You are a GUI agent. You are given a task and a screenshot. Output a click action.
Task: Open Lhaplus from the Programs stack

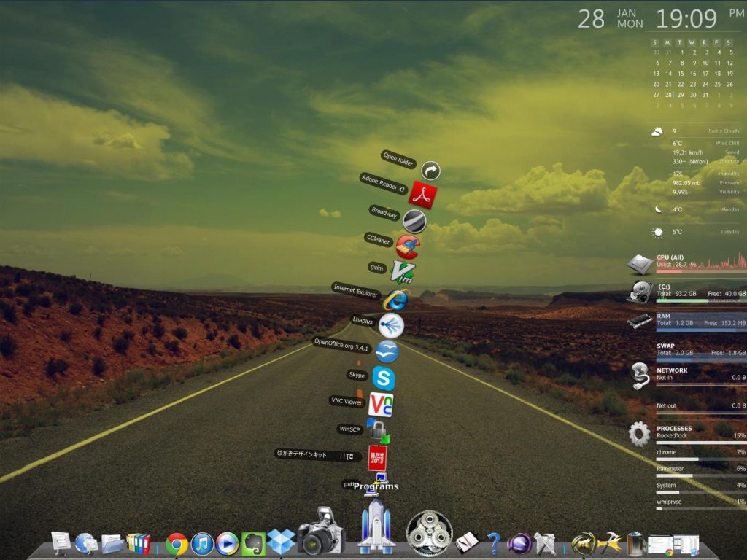pyautogui.click(x=391, y=324)
